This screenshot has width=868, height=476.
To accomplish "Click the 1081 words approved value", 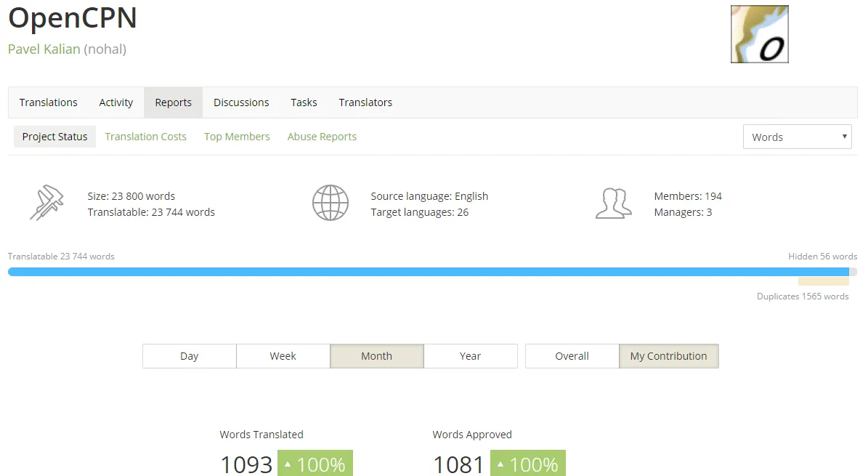I will 458,464.
